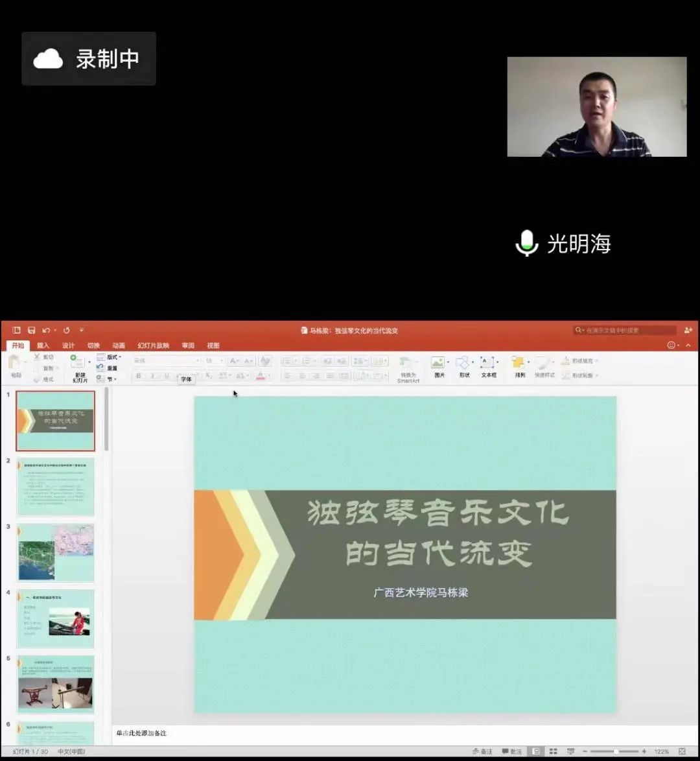
Task: Open the font name combo box
Action: [167, 360]
